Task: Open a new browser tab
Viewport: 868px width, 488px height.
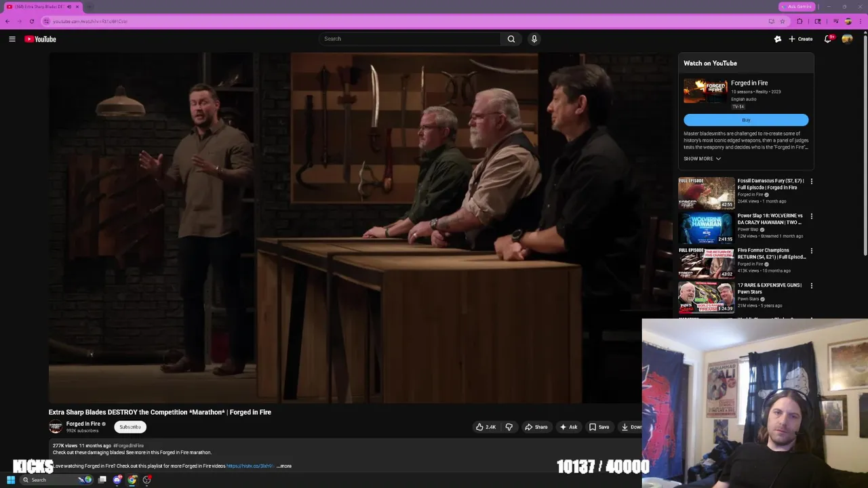Action: point(90,7)
